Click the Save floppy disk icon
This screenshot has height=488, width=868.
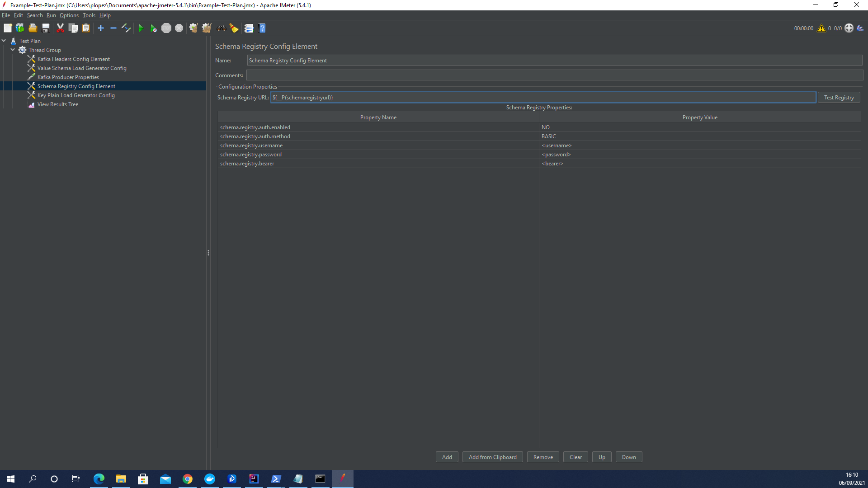tap(46, 28)
